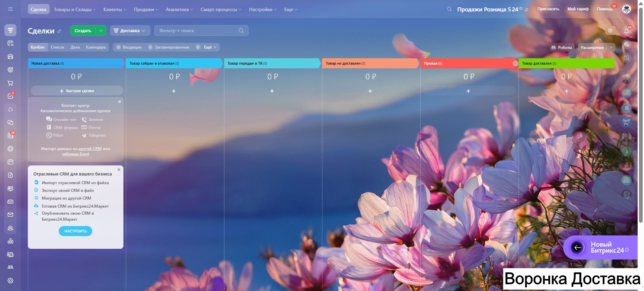Toggle the Запланированные counter filter
Viewport: 644px width, 291px height.
(x=169, y=47)
